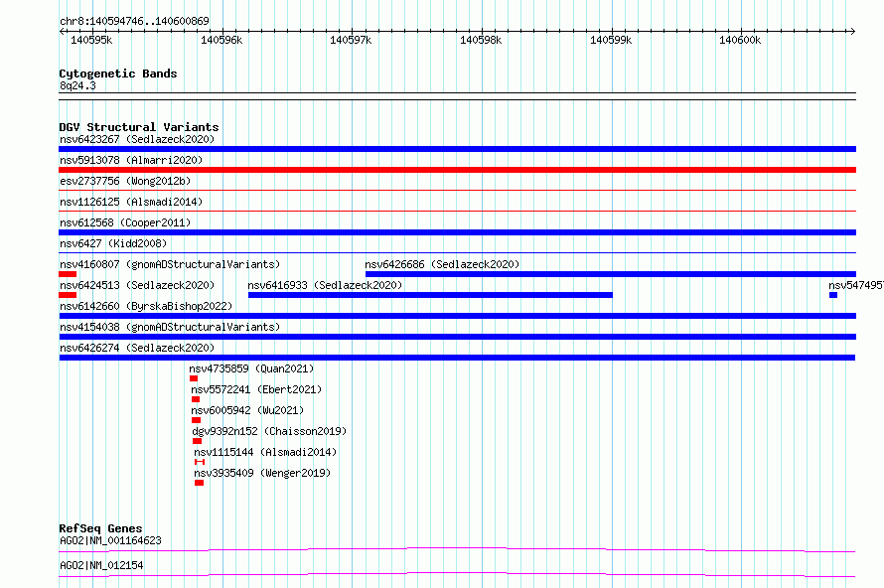Open nsv1126125 (Alsmadi2014) variant label
The width and height of the screenshot is (884, 588).
(x=131, y=202)
